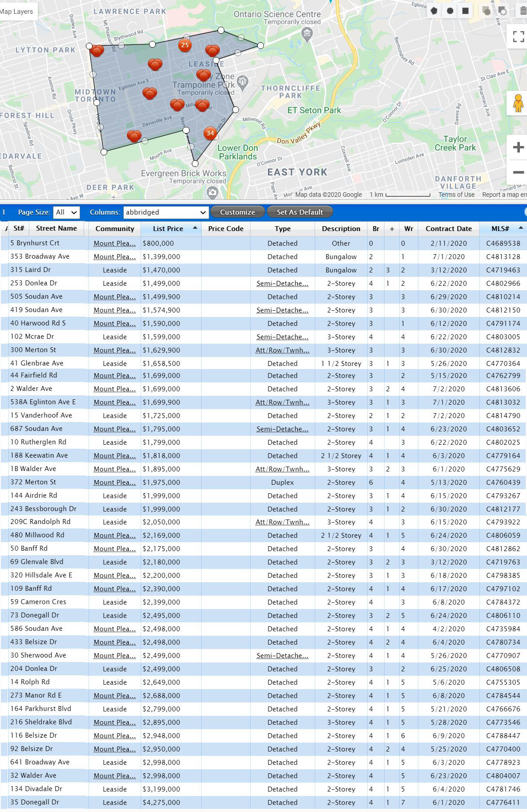Click the polygon vertex handle near Lytton Park
The height and width of the screenshot is (812, 527).
click(x=89, y=46)
